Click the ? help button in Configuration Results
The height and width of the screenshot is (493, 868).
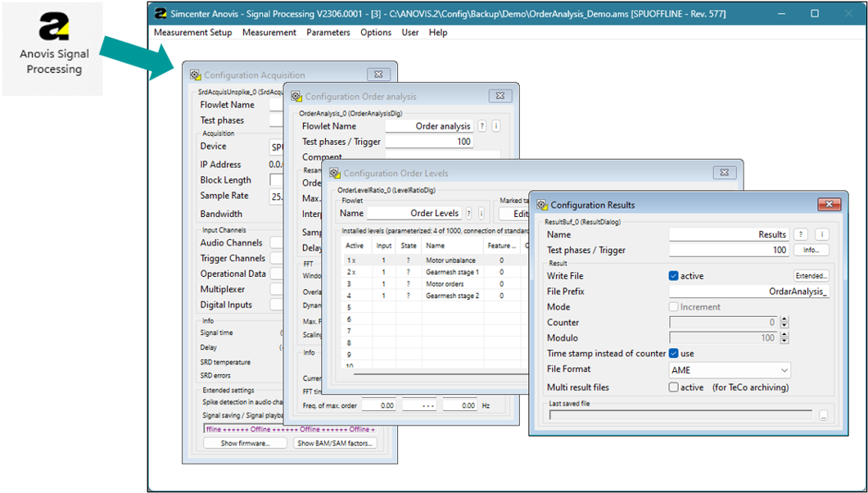pos(801,234)
